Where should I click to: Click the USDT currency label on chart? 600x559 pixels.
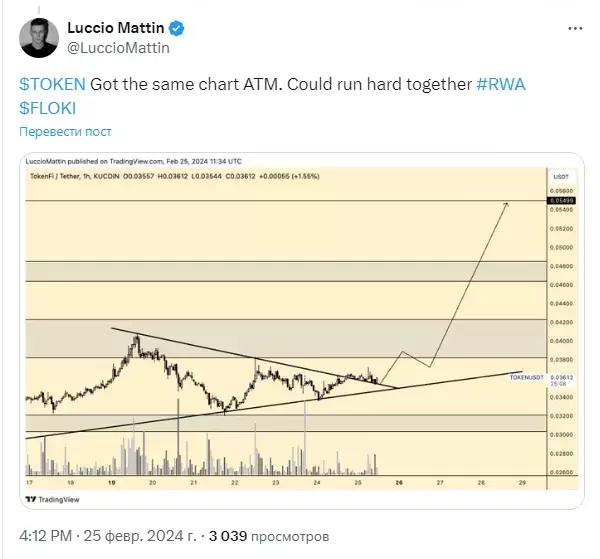(561, 177)
